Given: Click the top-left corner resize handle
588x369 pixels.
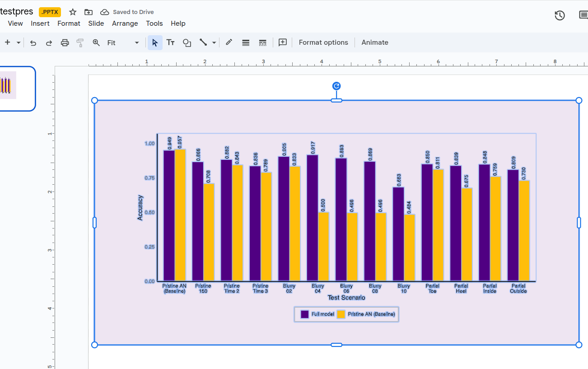Looking at the screenshot, I should pos(94,100).
